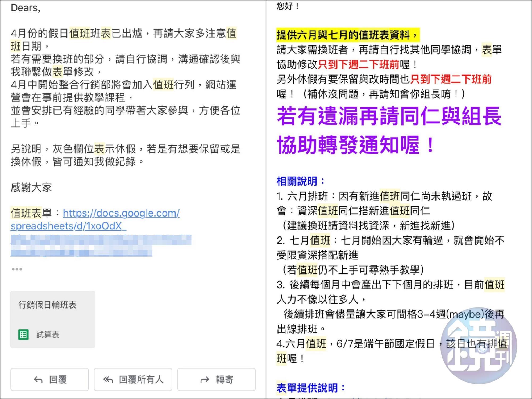Click the 轉寄 forward button

pos(217,380)
